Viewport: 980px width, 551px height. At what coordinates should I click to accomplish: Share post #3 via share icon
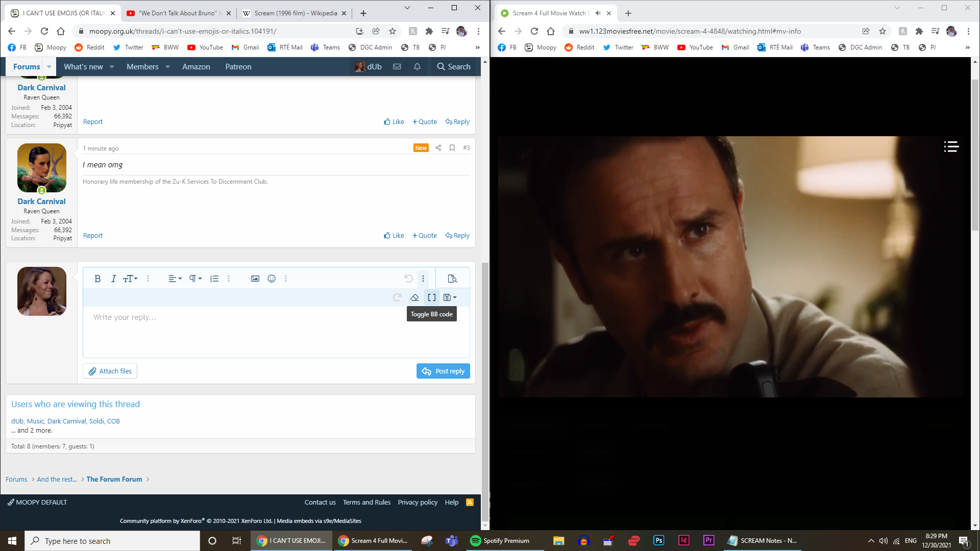click(438, 148)
